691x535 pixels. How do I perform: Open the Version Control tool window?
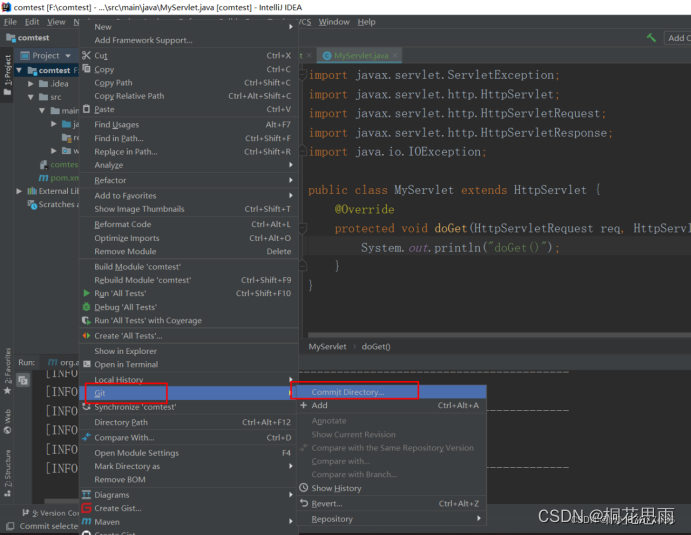[x=51, y=513]
